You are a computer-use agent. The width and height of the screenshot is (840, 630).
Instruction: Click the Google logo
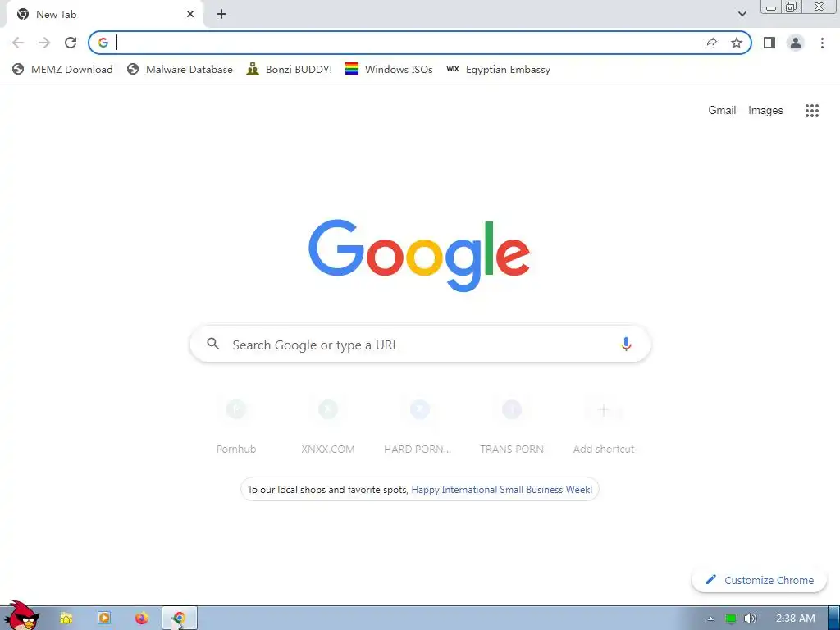(419, 256)
